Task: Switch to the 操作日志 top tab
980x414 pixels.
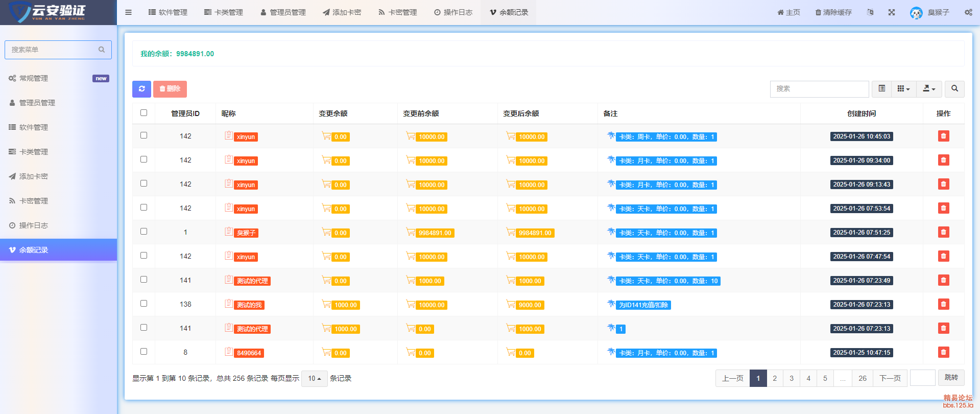Action: (x=453, y=12)
